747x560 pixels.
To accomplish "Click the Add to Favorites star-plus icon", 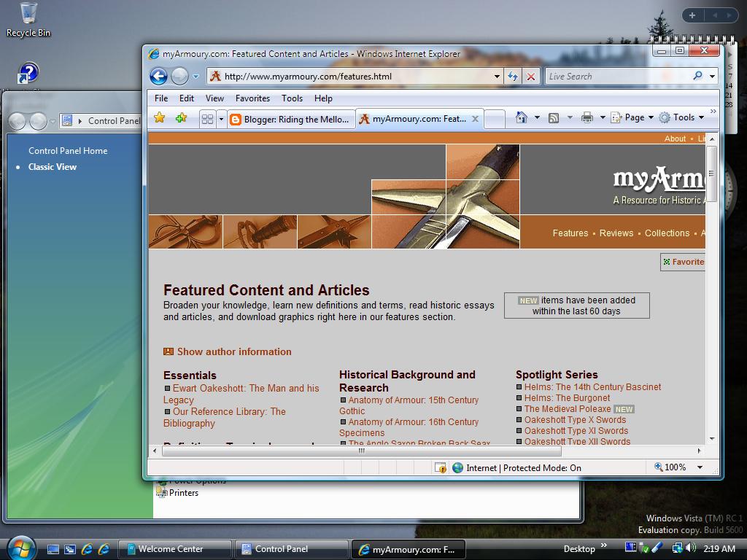I will [181, 117].
